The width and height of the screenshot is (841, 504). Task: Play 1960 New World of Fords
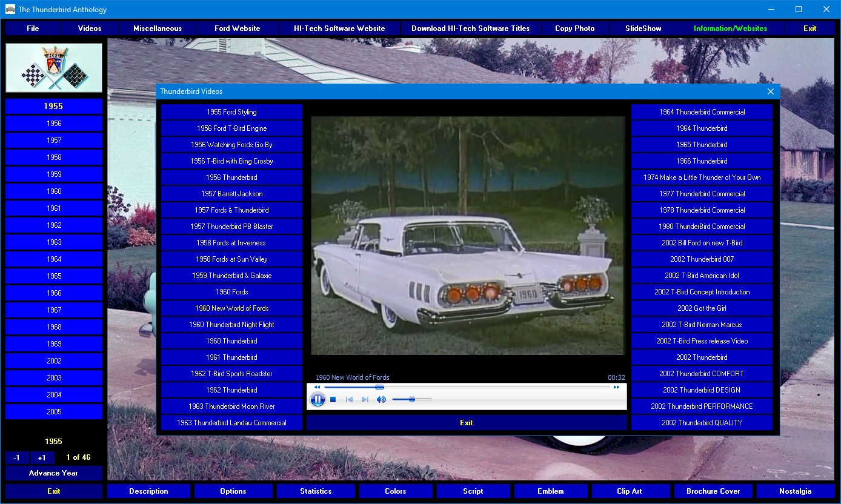(231, 308)
